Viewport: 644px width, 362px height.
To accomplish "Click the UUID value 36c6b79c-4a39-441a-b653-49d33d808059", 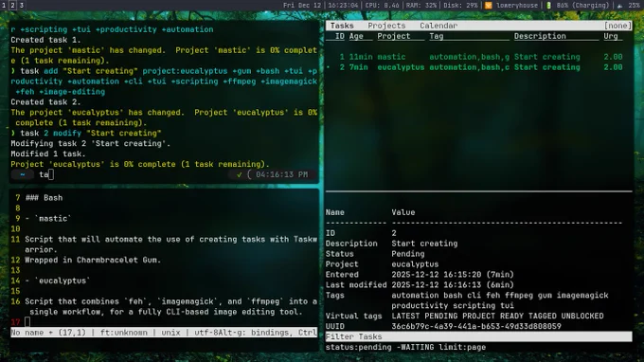I will click(476, 326).
